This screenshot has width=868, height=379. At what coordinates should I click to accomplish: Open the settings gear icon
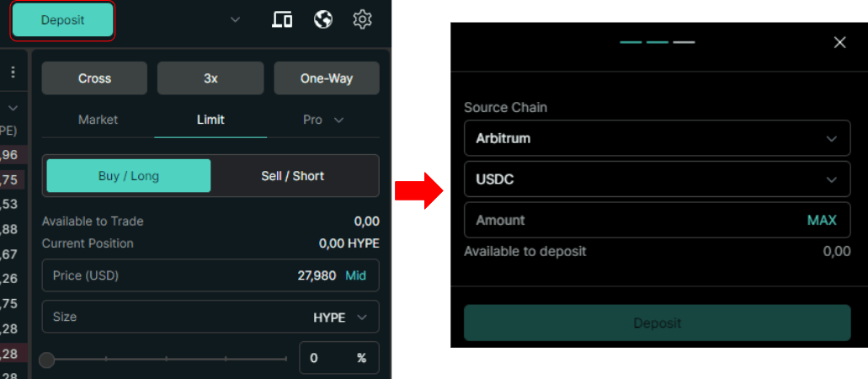pos(362,19)
